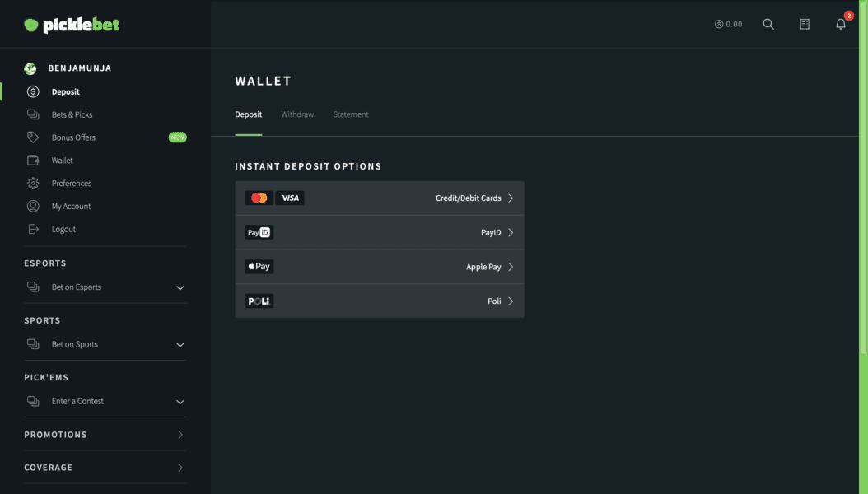Choose Credit/Debit Cards deposit option

(x=380, y=198)
